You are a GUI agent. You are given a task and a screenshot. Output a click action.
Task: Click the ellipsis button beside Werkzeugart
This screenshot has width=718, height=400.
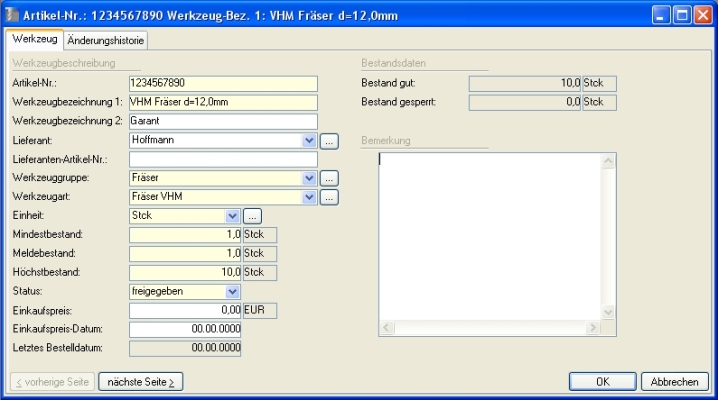pos(330,197)
